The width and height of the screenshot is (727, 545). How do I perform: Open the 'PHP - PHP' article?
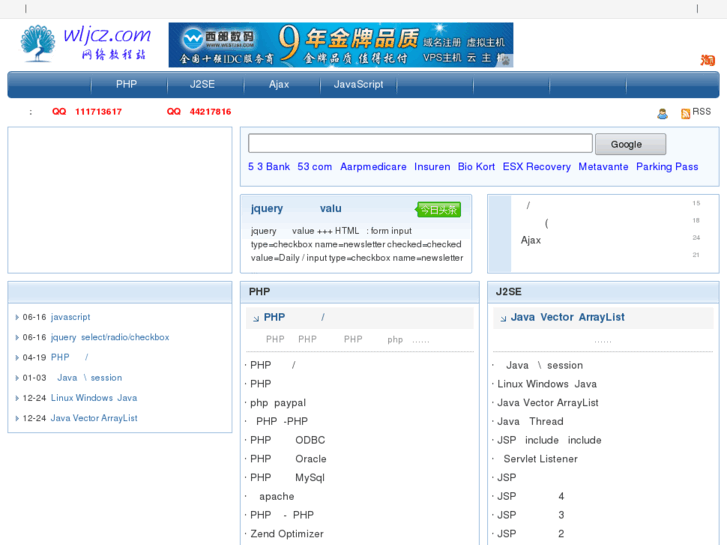tap(282, 515)
